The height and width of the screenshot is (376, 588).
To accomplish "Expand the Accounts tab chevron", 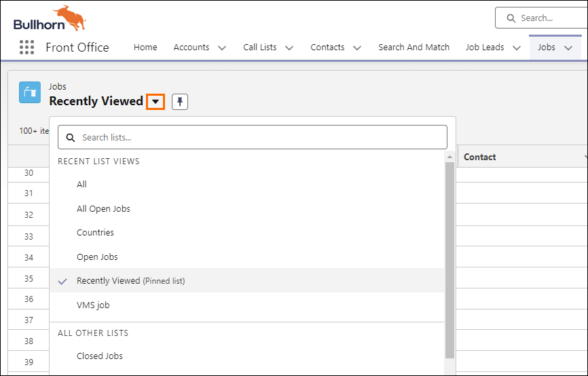I will tap(222, 48).
